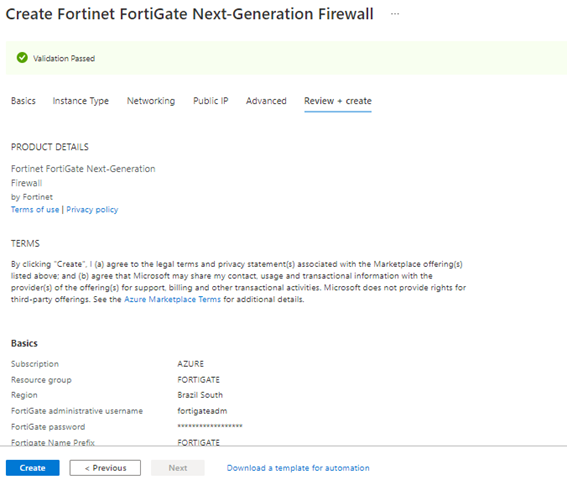Follow the Azure Marketplace Terms link
The image size is (567, 485).
coord(172,299)
